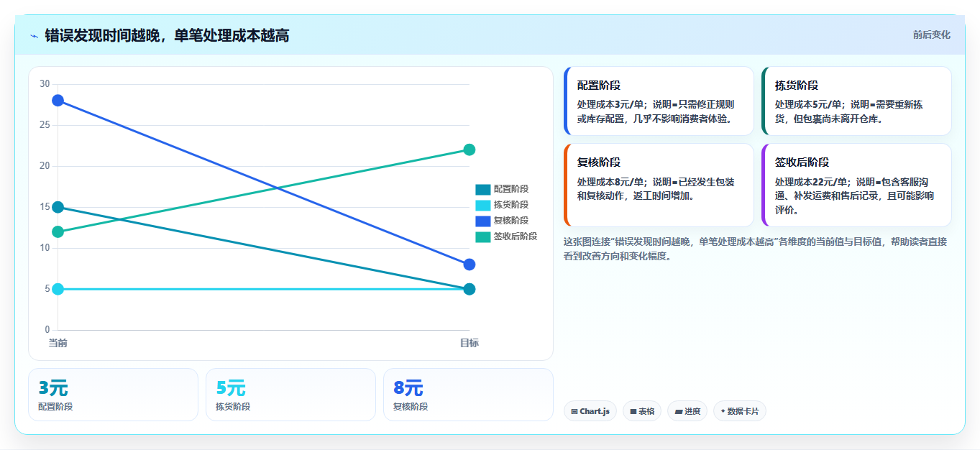Select 复核阶段 data point at 28
The image size is (980, 450).
tap(58, 101)
